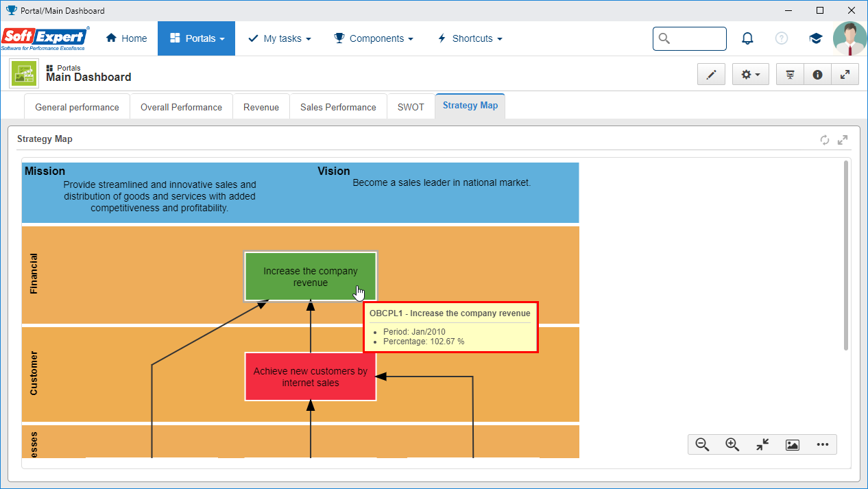Click Achieve new customers by internet sales

point(311,377)
